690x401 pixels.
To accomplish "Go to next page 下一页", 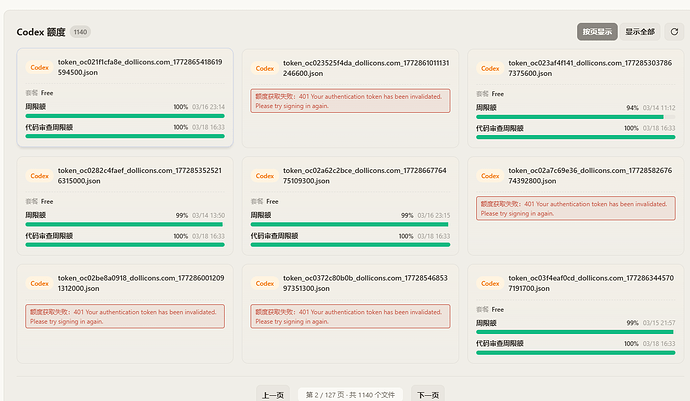I will click(x=428, y=395).
